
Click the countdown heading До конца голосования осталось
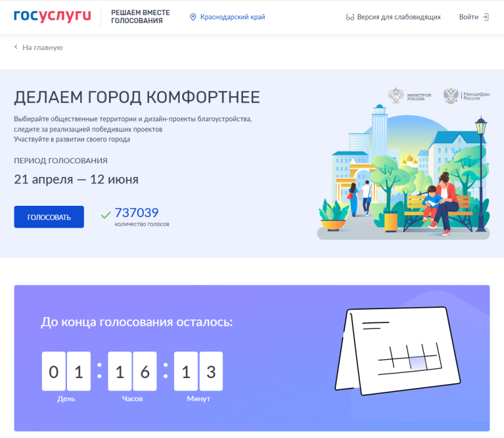tap(137, 322)
